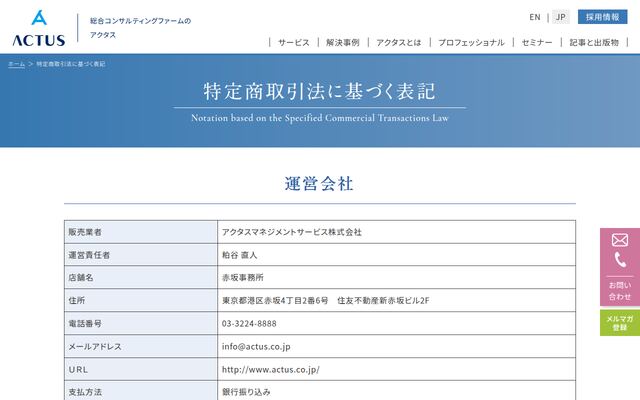Open the 採用情報 recruitment button
The image size is (640, 400).
tap(602, 17)
